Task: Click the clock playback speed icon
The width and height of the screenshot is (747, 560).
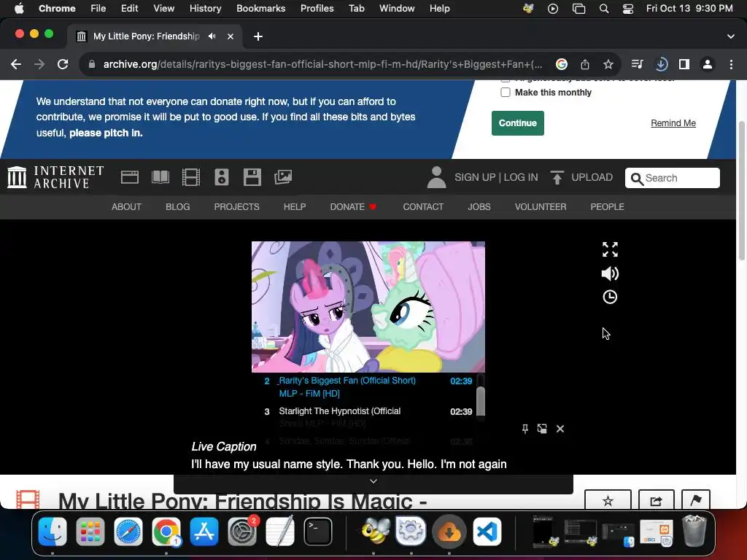Action: coord(610,297)
